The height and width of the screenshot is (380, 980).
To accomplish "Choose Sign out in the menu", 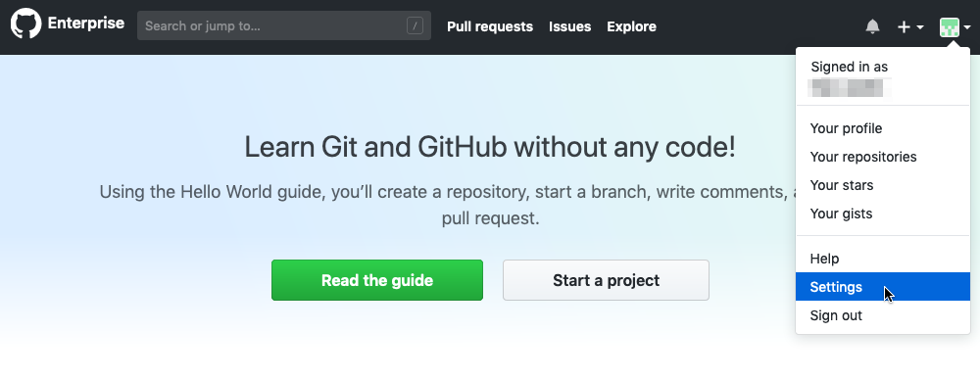I will click(x=883, y=315).
